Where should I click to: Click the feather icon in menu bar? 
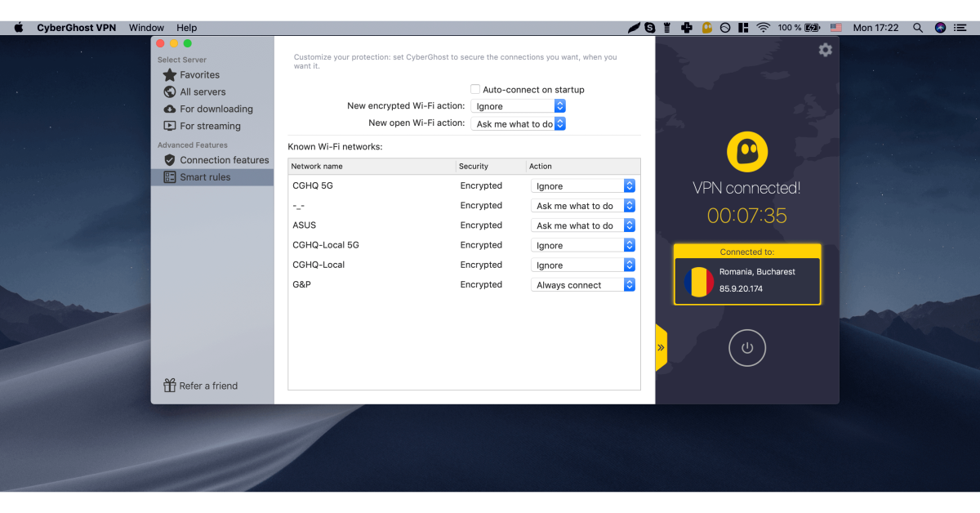click(634, 28)
